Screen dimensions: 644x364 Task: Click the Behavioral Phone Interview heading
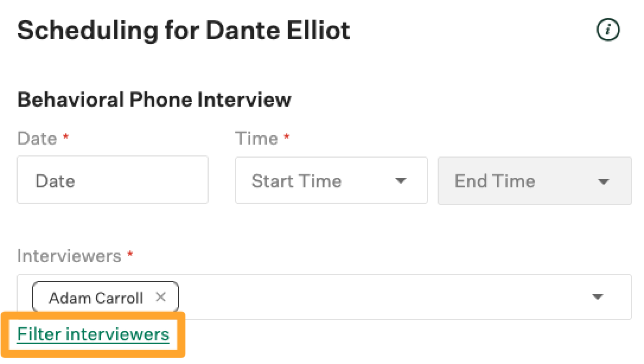(x=154, y=100)
